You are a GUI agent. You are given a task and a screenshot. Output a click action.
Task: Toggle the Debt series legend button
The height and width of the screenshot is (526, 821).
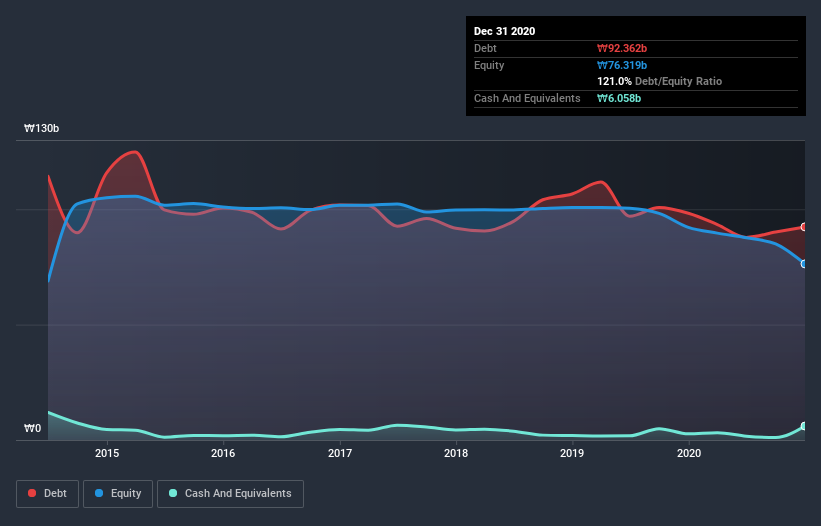point(47,494)
